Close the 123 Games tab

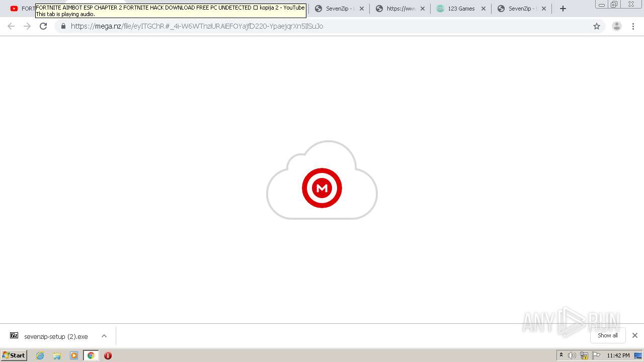pyautogui.click(x=483, y=9)
